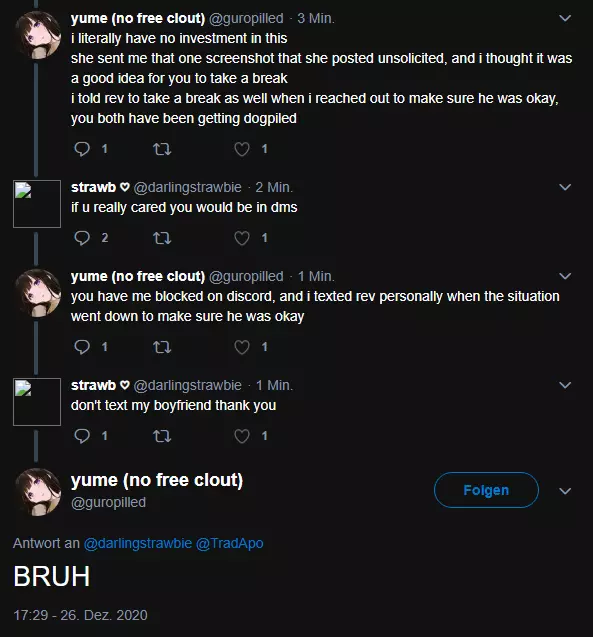Retweet "blocked on discord" tweet
593x637 pixels.
coord(162,347)
